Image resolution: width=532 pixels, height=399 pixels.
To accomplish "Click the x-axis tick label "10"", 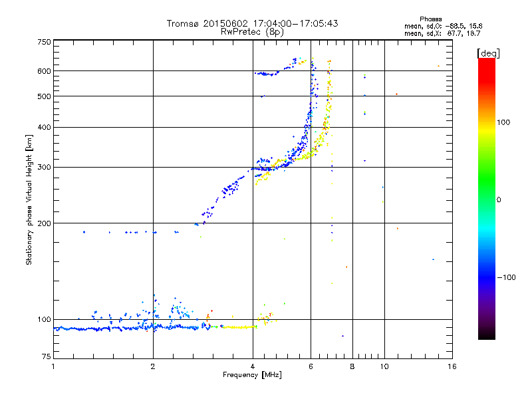I will [384, 366].
